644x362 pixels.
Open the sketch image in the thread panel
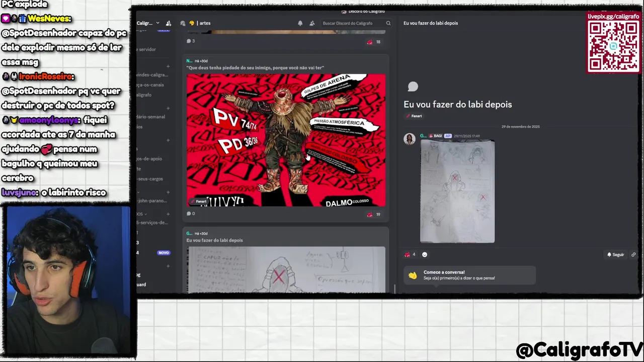click(x=457, y=192)
